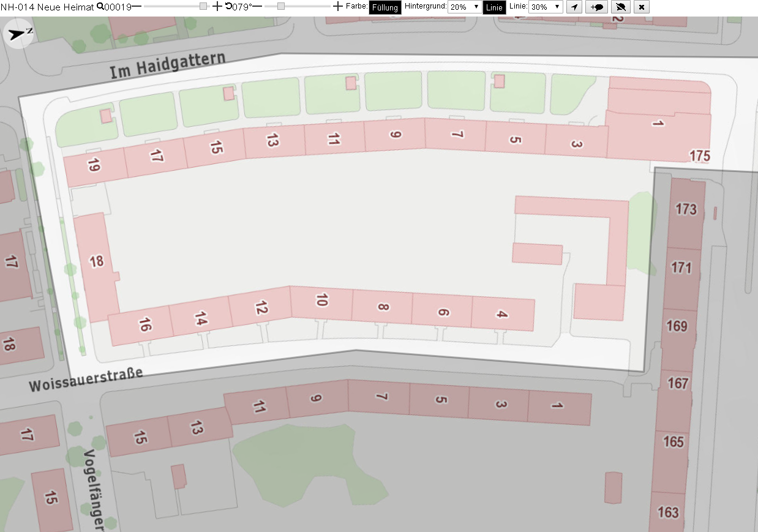Screen dimensions: 758x532
Task: Toggle the Linie color button
Action: point(495,7)
